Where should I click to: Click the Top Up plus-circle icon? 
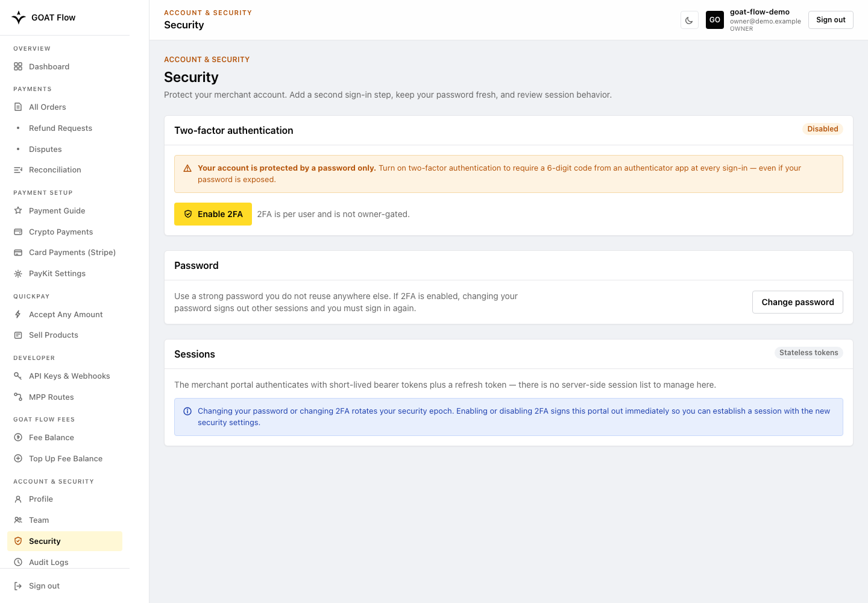tap(18, 458)
